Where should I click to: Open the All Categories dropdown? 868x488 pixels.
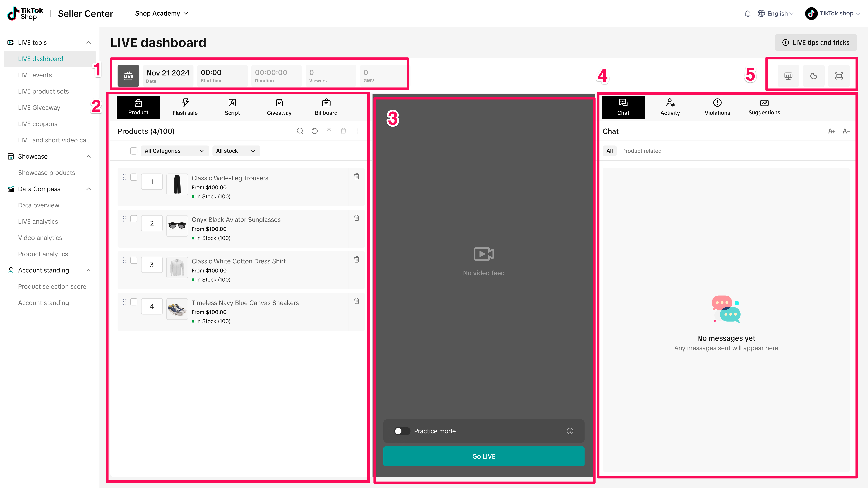[x=174, y=151]
